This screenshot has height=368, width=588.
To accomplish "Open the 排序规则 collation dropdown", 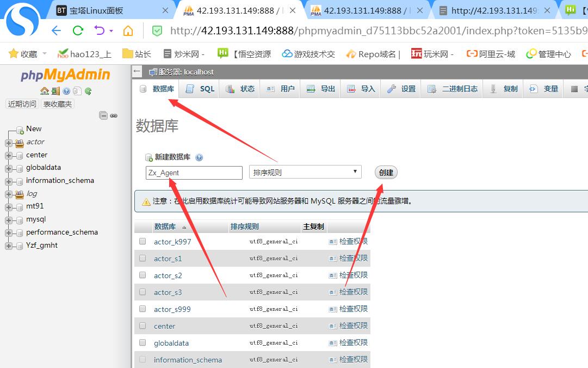I will [305, 173].
